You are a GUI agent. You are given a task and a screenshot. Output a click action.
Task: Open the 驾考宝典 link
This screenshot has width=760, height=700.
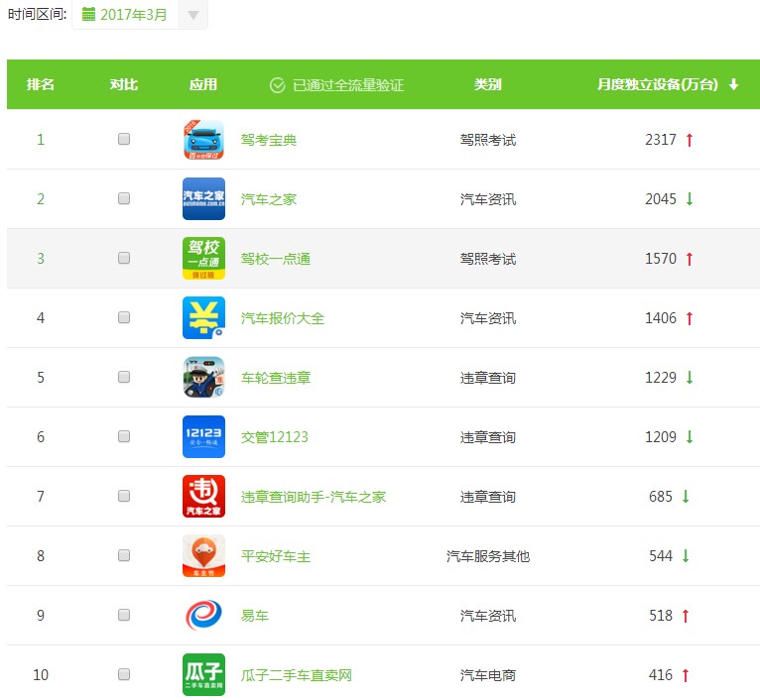click(x=269, y=140)
